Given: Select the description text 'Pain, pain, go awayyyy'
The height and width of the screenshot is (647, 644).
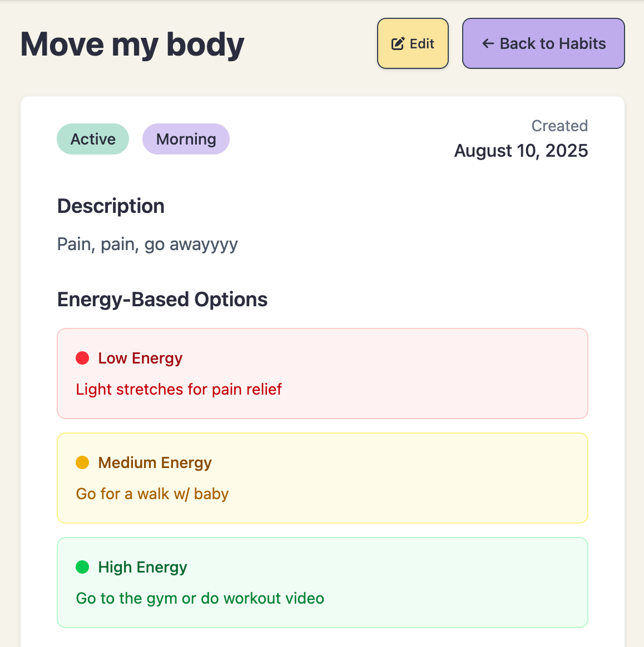Looking at the screenshot, I should (147, 244).
